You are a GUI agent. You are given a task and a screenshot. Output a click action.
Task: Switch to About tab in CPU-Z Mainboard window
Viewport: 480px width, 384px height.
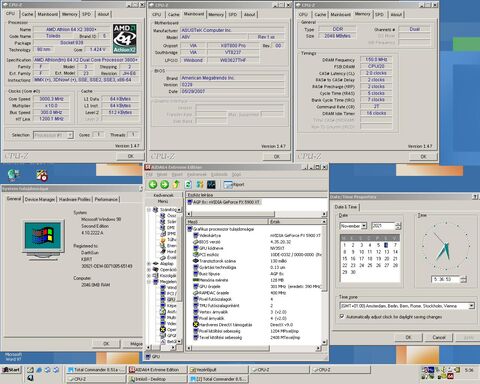[249, 14]
